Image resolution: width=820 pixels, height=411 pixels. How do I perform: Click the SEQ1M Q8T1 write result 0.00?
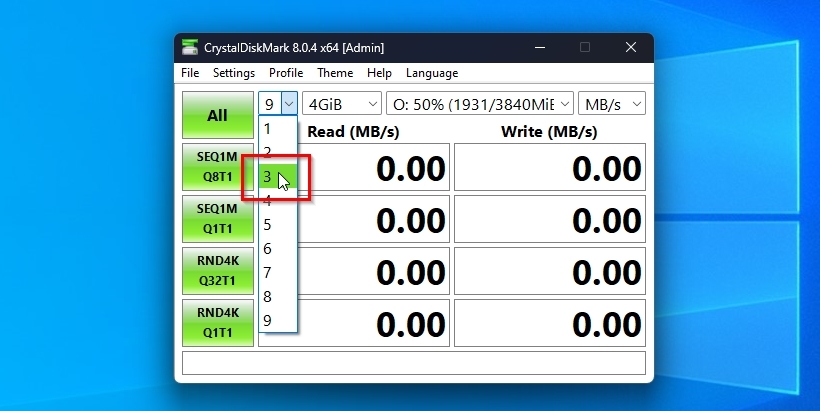click(x=550, y=167)
